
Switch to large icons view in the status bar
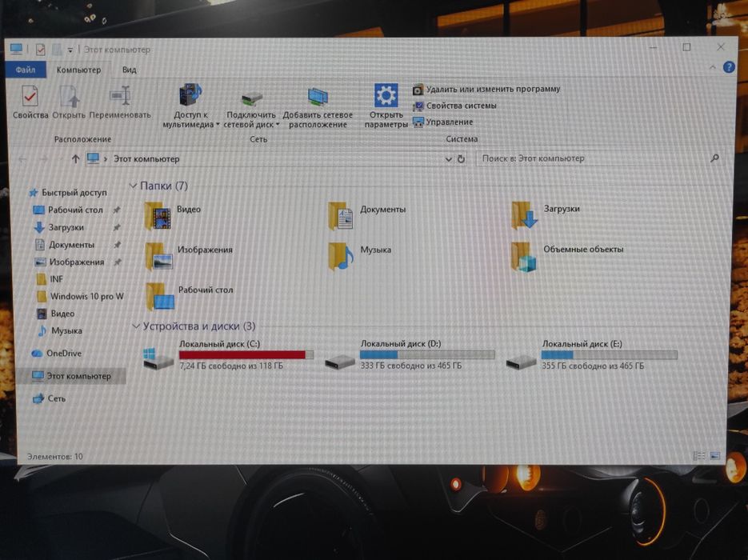pos(714,456)
